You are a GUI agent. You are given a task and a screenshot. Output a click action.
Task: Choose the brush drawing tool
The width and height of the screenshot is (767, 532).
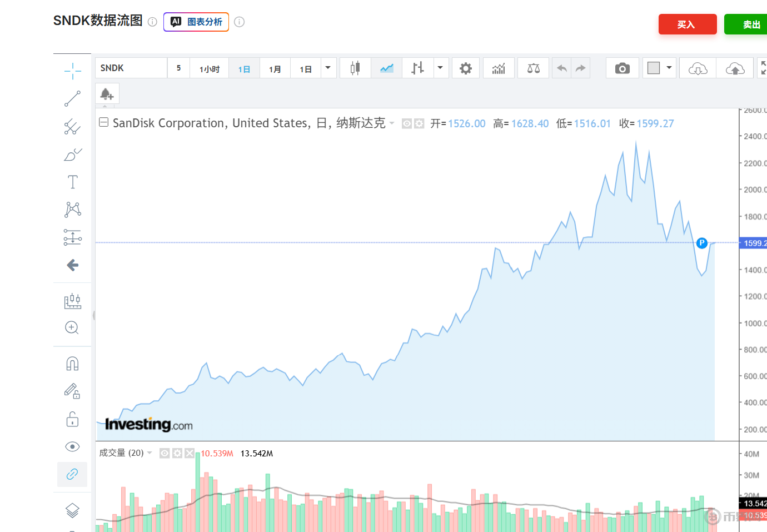click(72, 155)
